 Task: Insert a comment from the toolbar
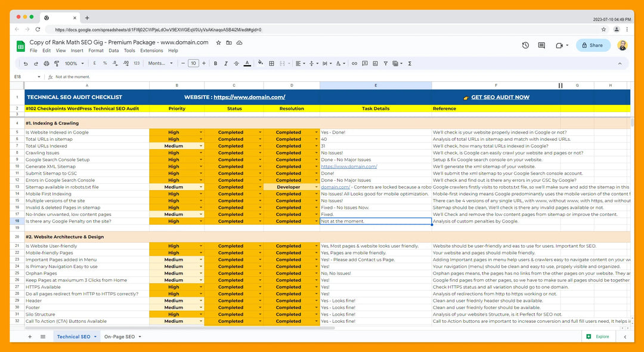366,63
